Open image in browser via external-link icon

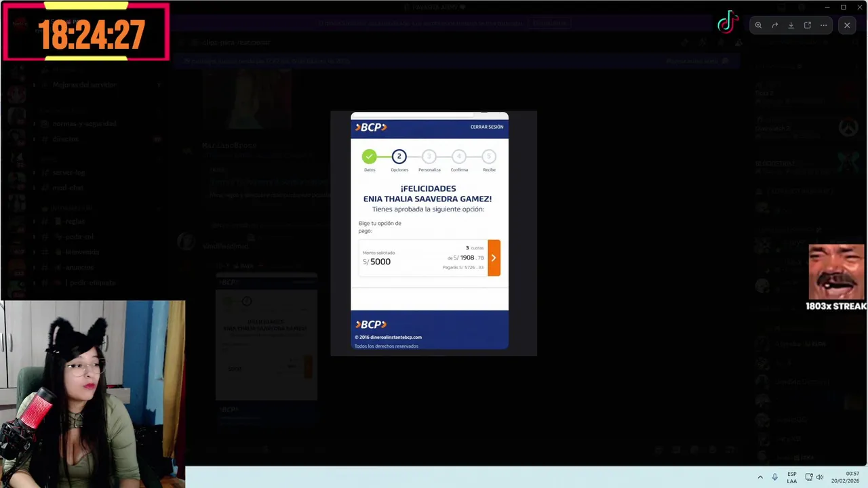tap(807, 25)
